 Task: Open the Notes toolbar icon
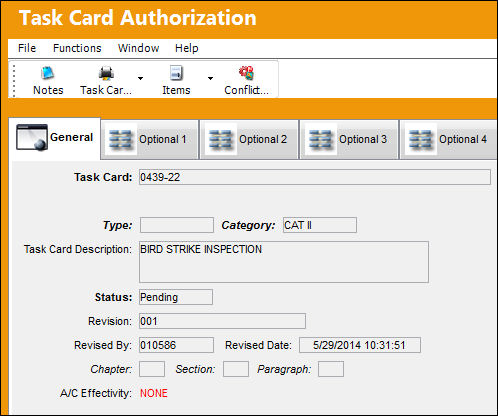click(48, 80)
